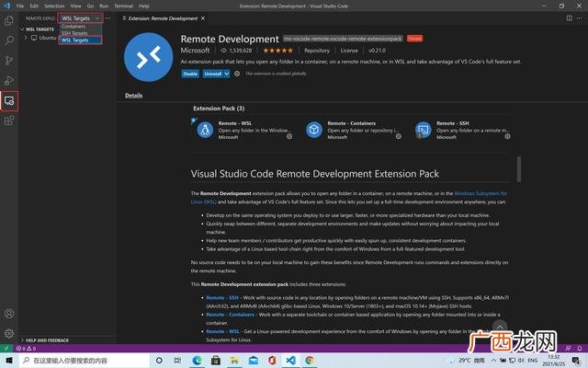Expand the HELP AND FEEDBACK section

[45, 340]
